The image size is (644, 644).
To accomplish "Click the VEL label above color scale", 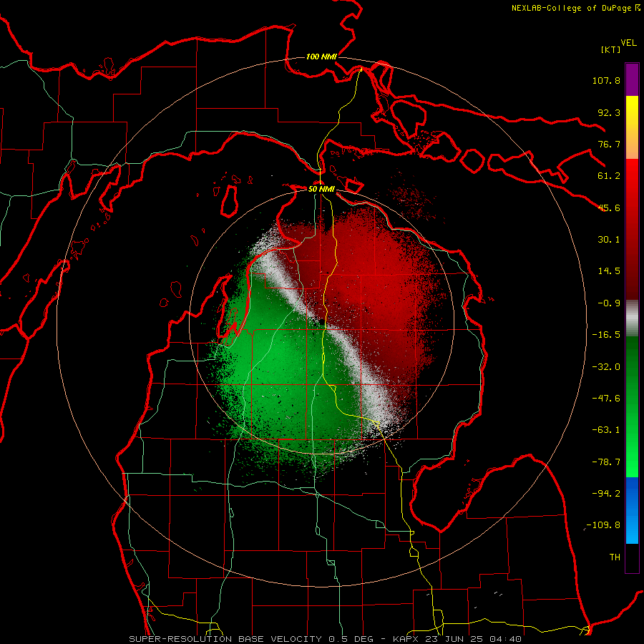I will tap(628, 43).
